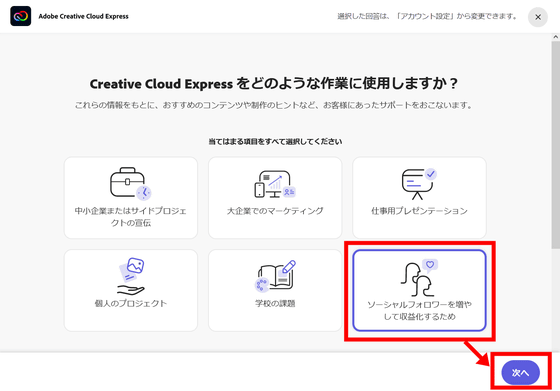The width and height of the screenshot is (560, 391).
Task: Select the 大企業でのマーケティング card
Action: 275,197
